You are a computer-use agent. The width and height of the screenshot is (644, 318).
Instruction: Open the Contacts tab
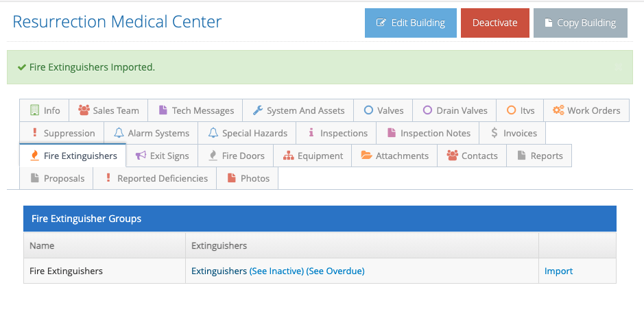472,156
